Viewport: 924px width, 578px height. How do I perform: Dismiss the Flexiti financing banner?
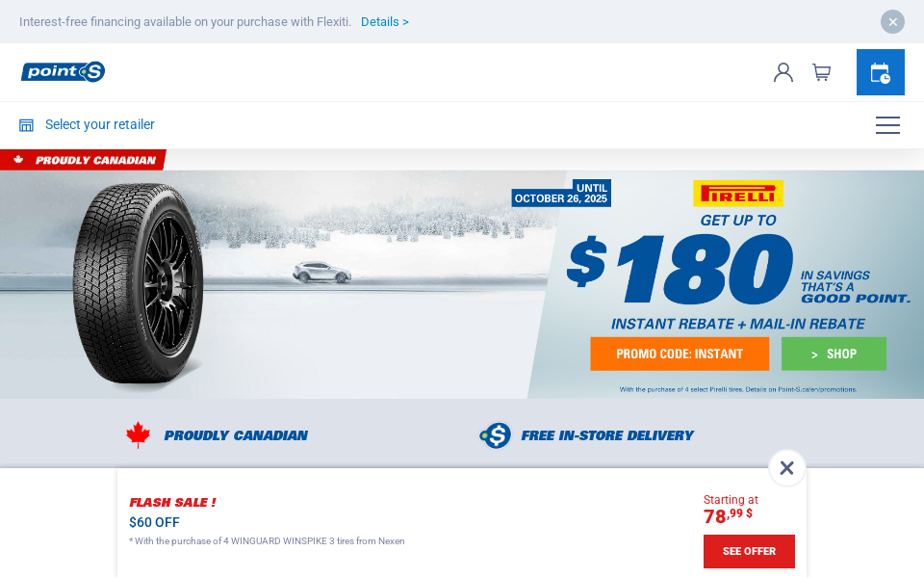[x=893, y=22]
